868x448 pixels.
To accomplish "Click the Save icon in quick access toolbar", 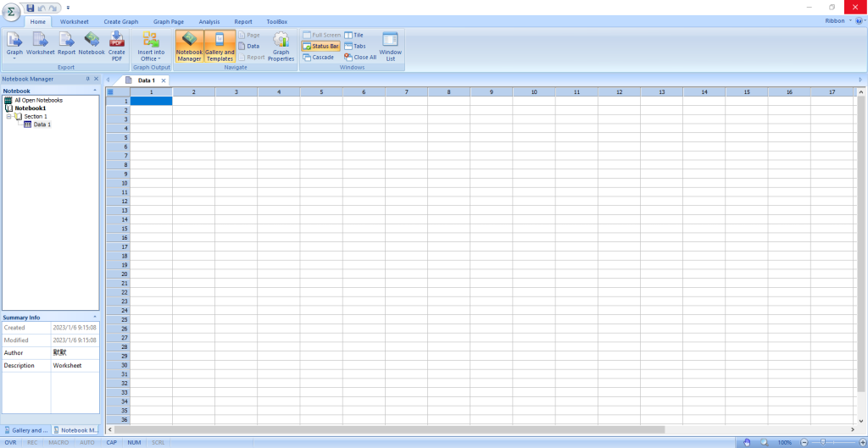I will point(31,8).
